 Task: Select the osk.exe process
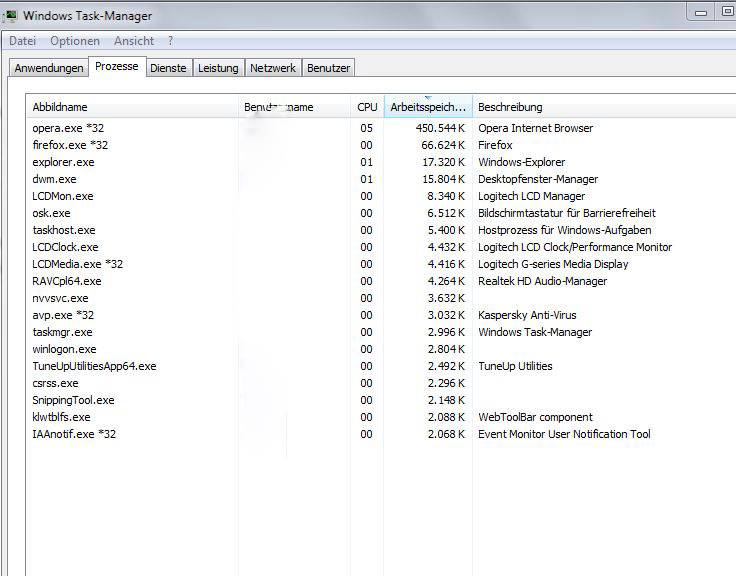pos(51,213)
